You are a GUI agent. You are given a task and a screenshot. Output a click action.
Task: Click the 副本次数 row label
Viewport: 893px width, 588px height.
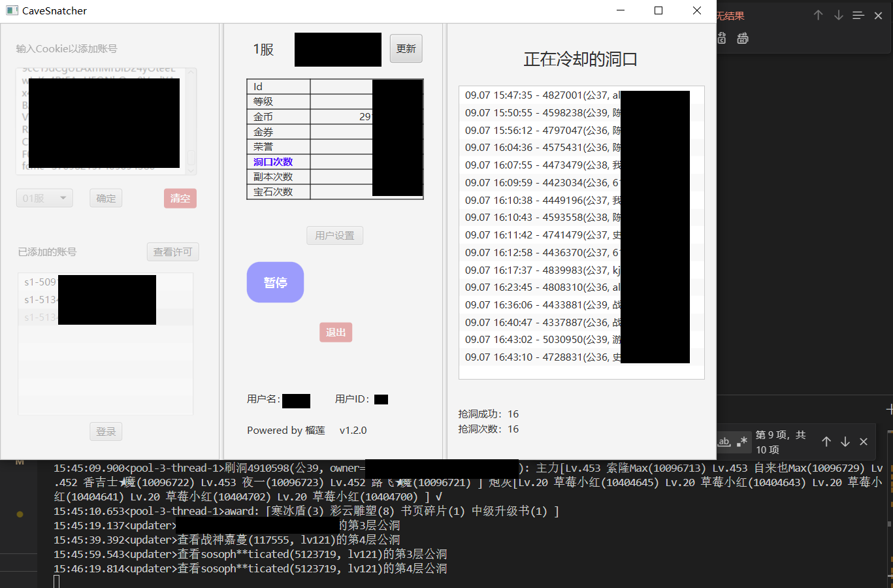pos(273,176)
